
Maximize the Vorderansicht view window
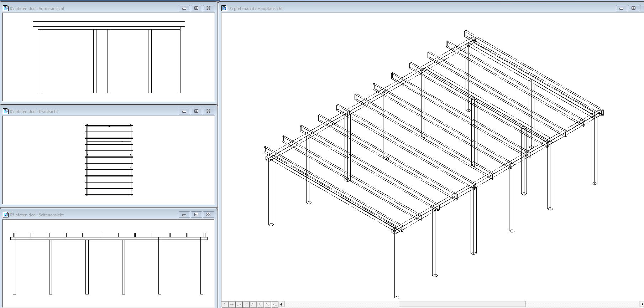196,8
